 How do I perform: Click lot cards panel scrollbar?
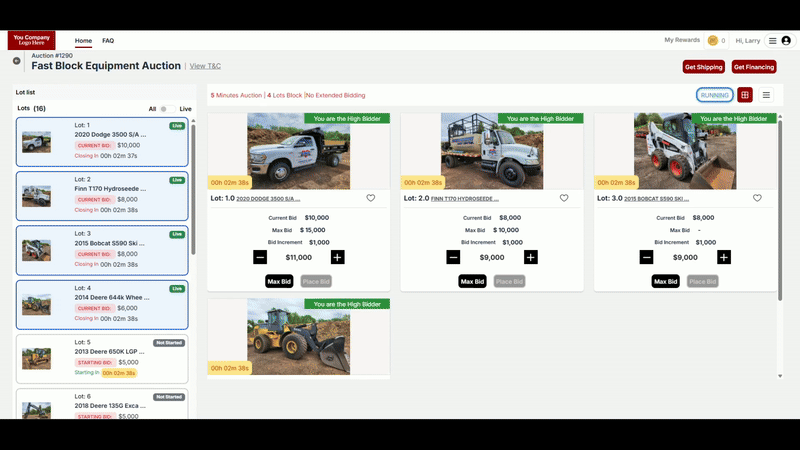pyautogui.click(x=780, y=210)
